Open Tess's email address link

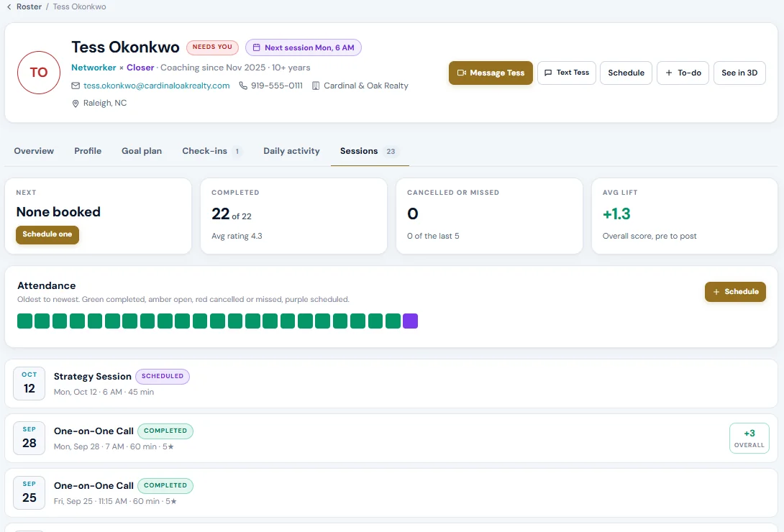157,86
